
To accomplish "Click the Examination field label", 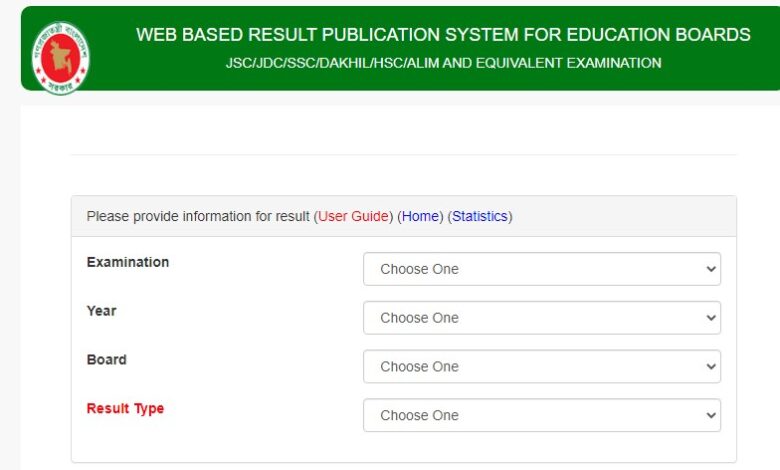I will (128, 262).
